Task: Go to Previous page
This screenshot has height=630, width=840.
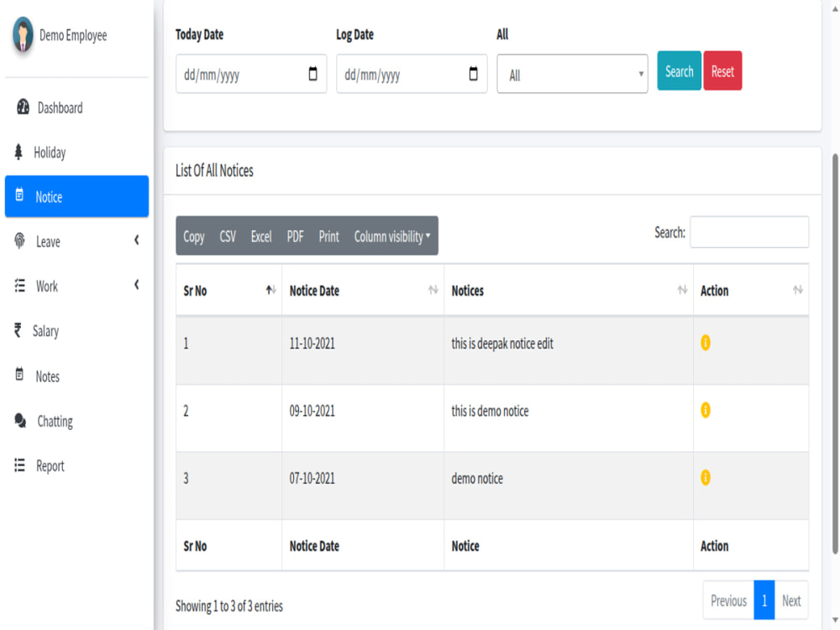Action: (x=728, y=601)
